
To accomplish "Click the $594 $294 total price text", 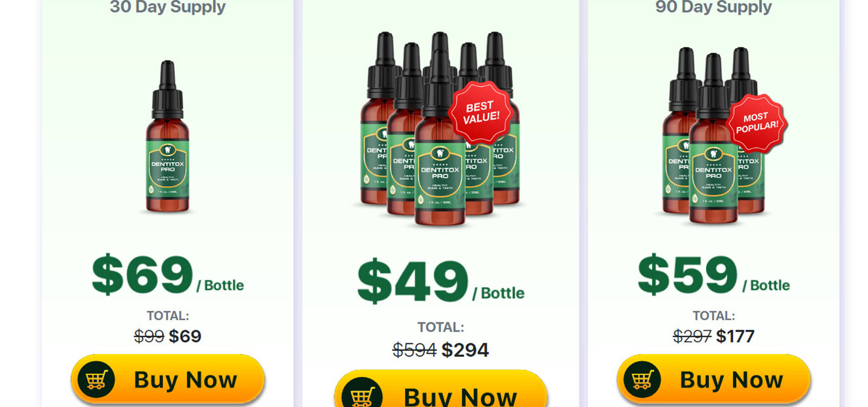I will click(x=441, y=350).
